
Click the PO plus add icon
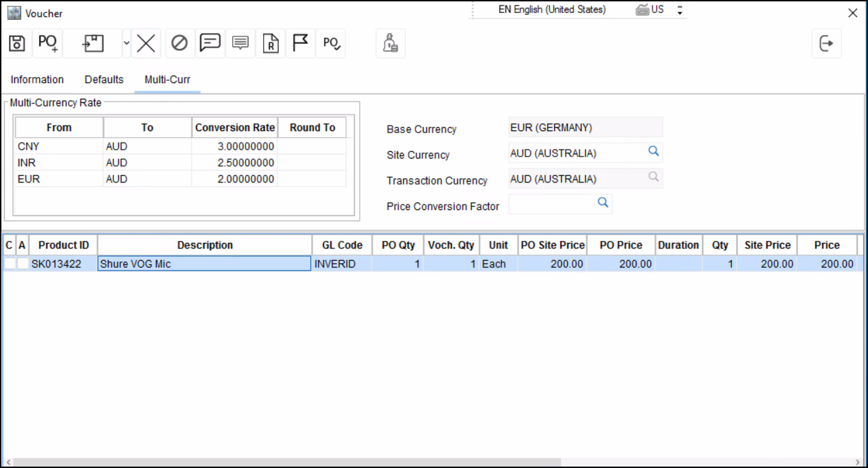click(x=47, y=43)
